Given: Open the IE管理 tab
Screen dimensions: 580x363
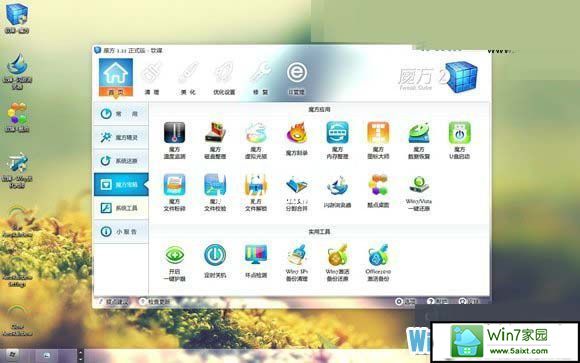Looking at the screenshot, I should (x=296, y=78).
